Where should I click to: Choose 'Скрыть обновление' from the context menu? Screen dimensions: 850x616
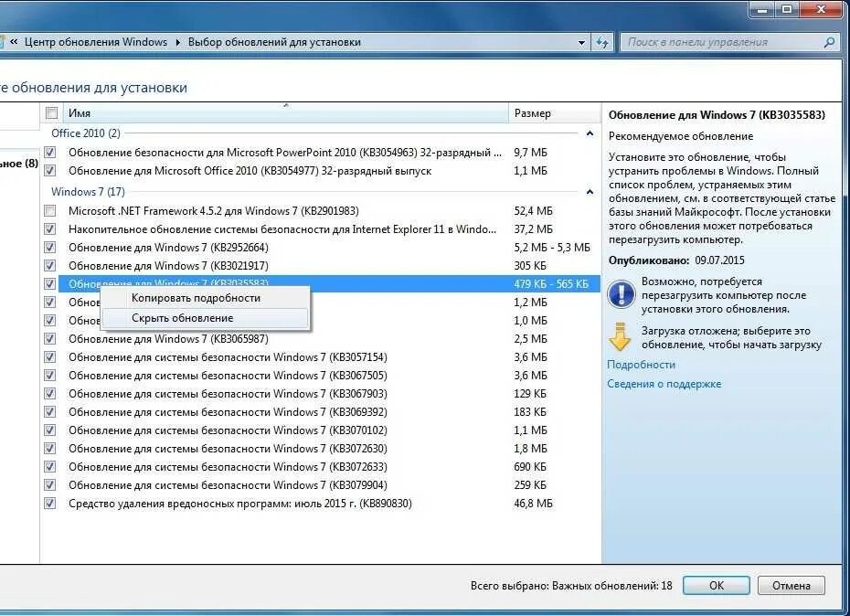205,318
